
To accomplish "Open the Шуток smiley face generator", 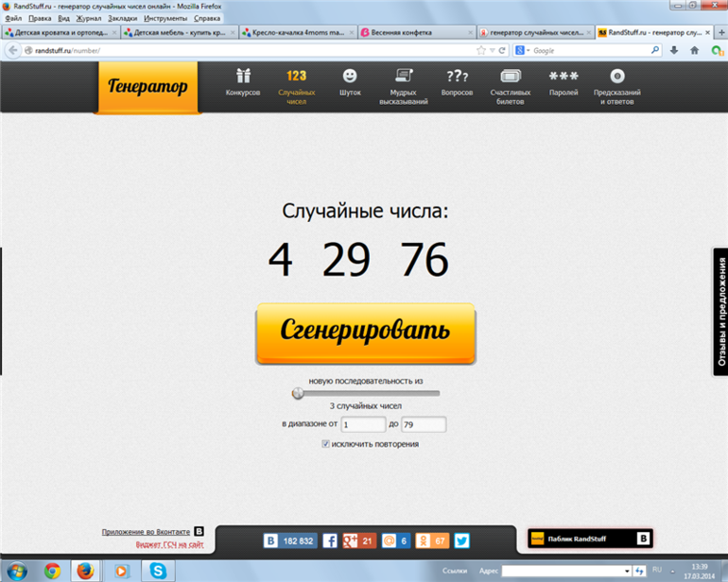I will coord(350,82).
